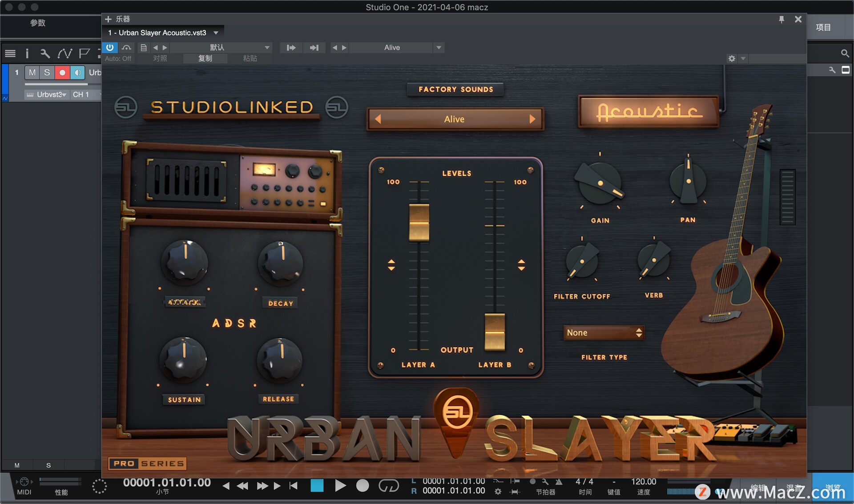Mute track 1 with the M button
The image size is (854, 504).
(32, 72)
